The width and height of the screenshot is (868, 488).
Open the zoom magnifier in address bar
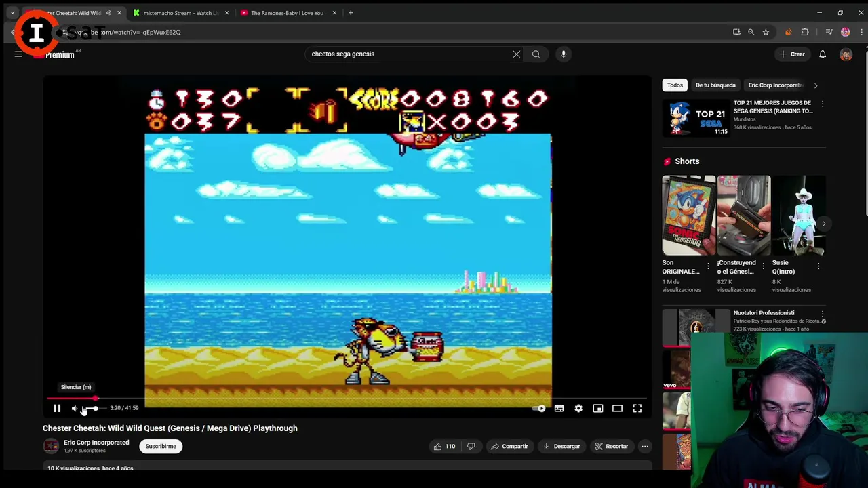(x=751, y=32)
